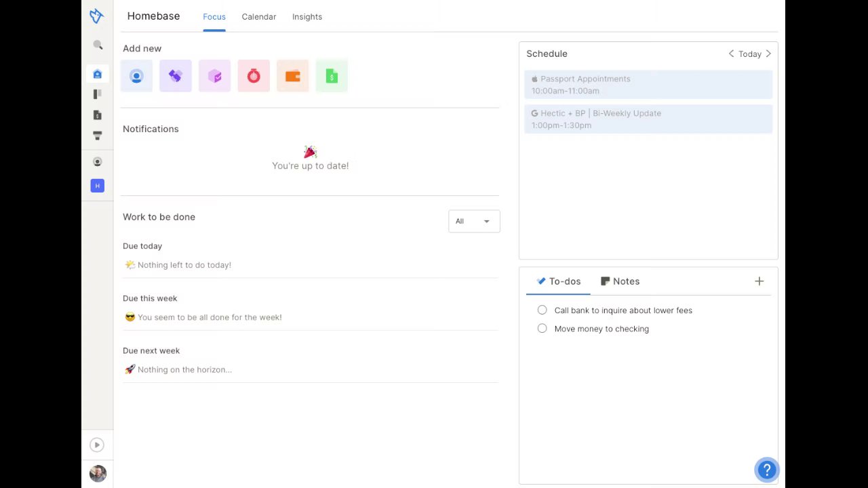The height and width of the screenshot is (488, 868).
Task: Click the pink box-with-checkmark icon under Add new
Action: pyautogui.click(x=214, y=76)
